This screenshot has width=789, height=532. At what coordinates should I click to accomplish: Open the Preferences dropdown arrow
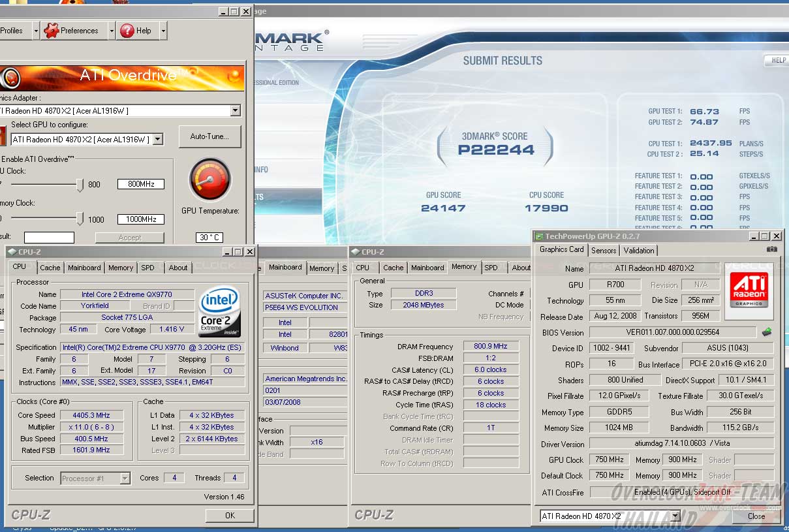coord(112,31)
